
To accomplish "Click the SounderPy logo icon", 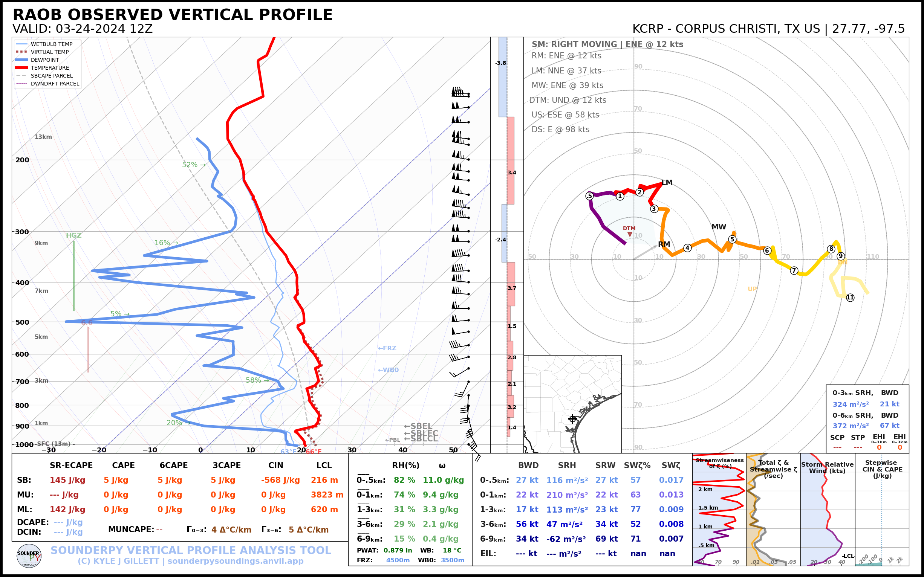I will click(29, 556).
